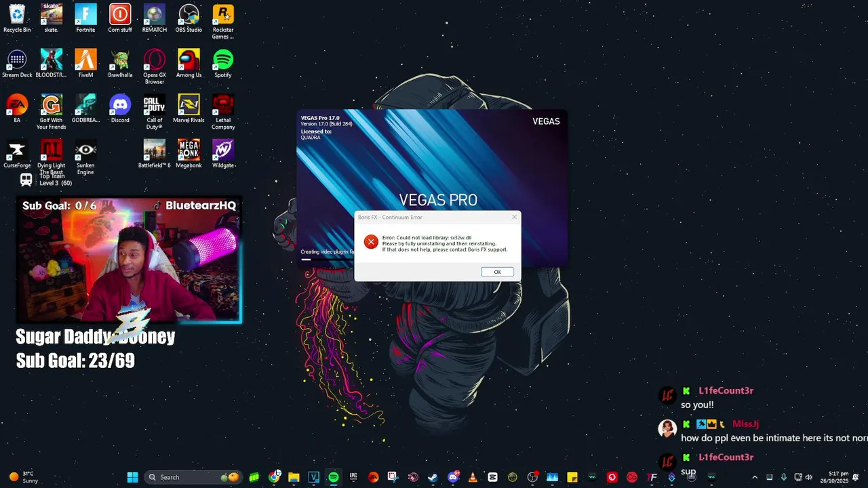Open the Windows Start menu
The image size is (868, 488).
[x=132, y=477]
